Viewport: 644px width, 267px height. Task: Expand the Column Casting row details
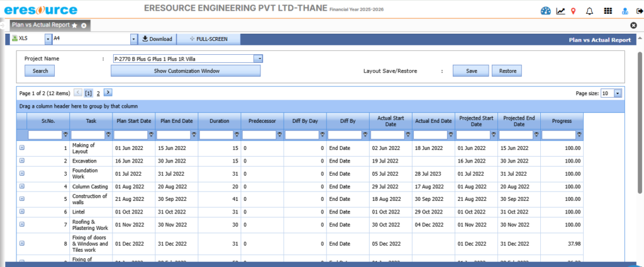(22, 186)
